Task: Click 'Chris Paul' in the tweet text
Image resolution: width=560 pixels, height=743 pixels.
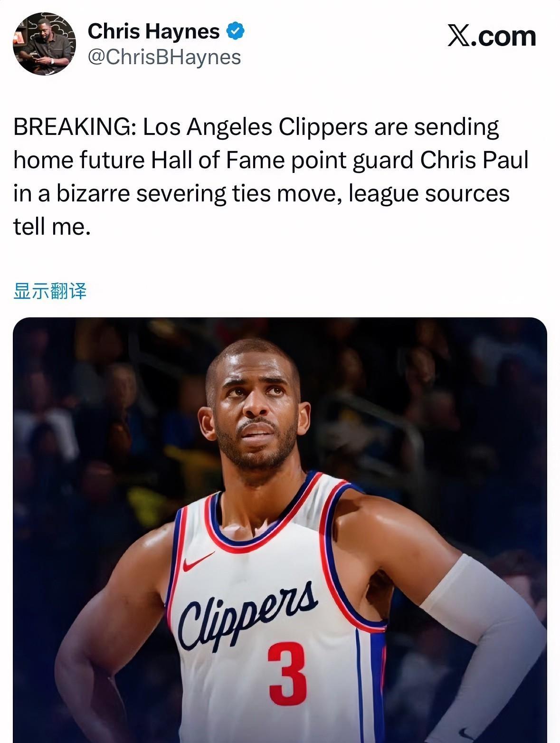Action: coord(474,160)
